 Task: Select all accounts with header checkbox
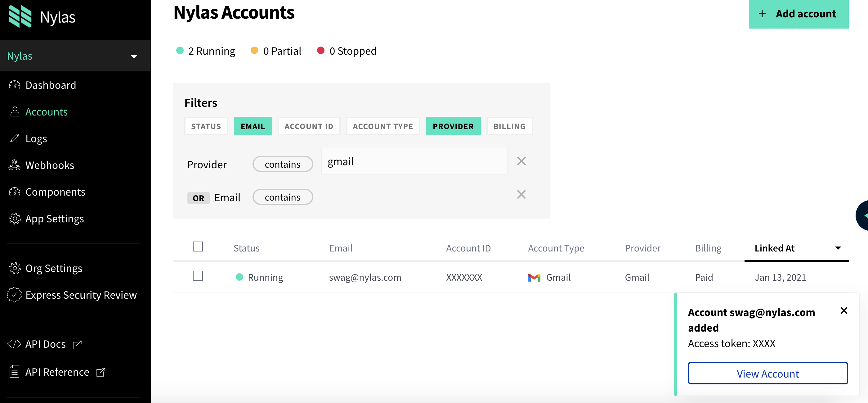pyautogui.click(x=198, y=247)
